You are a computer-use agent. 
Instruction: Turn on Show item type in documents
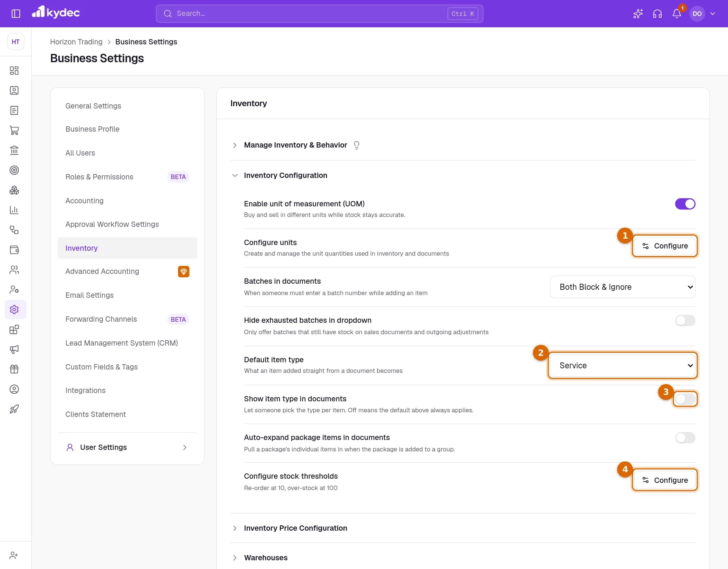coord(685,399)
